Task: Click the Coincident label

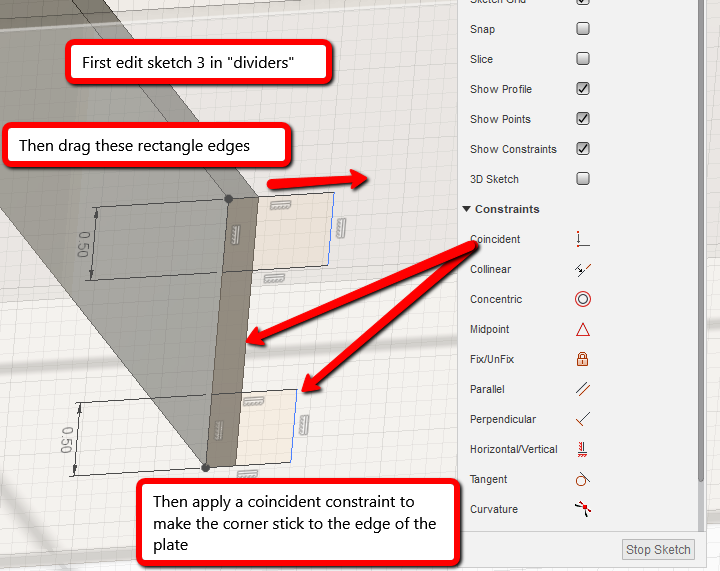Action: (x=495, y=239)
